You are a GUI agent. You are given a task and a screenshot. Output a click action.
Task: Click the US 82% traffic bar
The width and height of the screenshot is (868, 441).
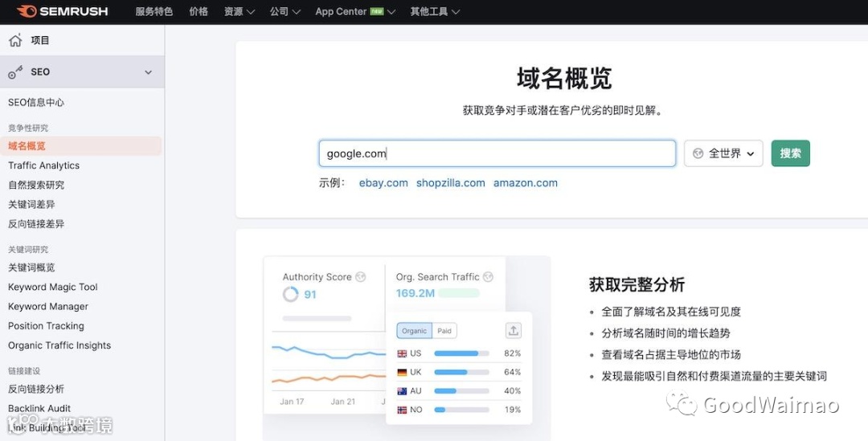[461, 353]
